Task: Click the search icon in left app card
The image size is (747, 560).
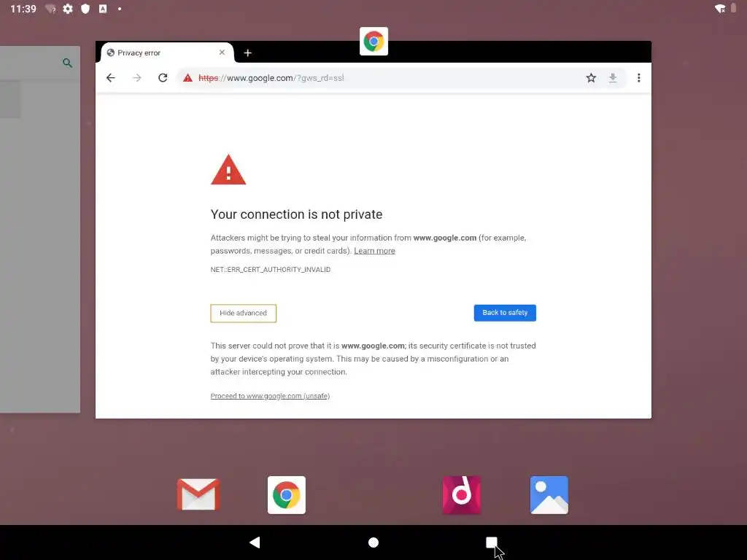Action: [68, 63]
